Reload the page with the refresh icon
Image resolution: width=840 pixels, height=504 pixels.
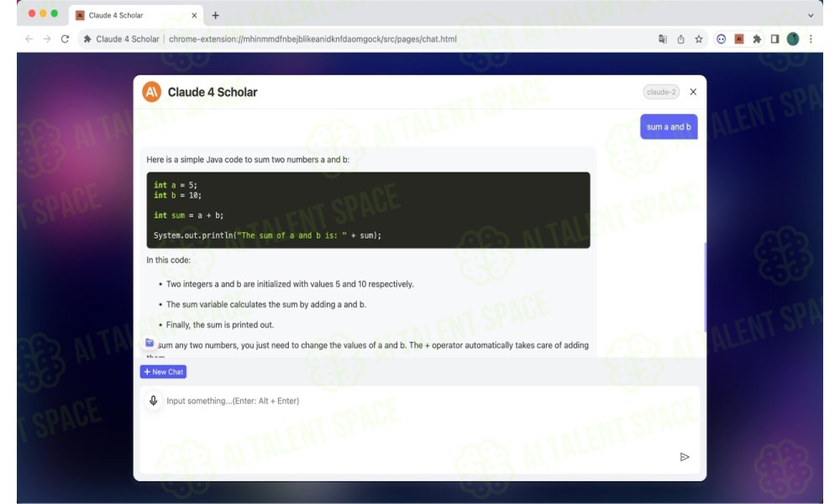[66, 39]
